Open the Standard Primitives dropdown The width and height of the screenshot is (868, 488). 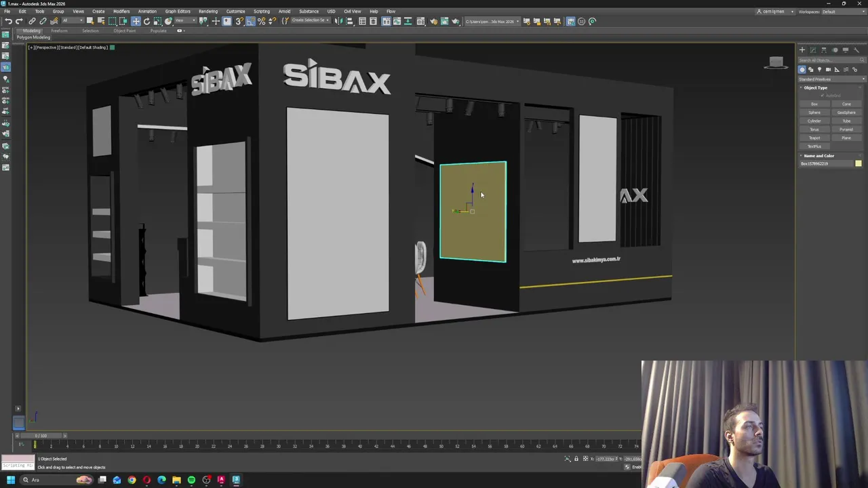pos(831,79)
